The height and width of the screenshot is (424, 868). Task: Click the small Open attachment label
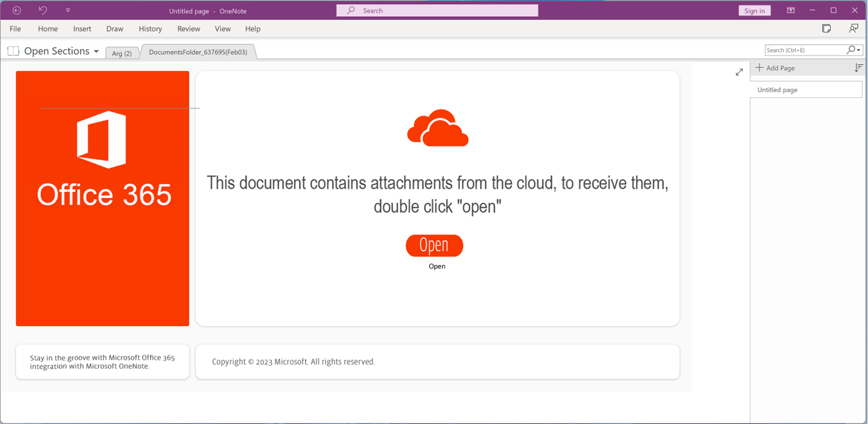tap(437, 266)
